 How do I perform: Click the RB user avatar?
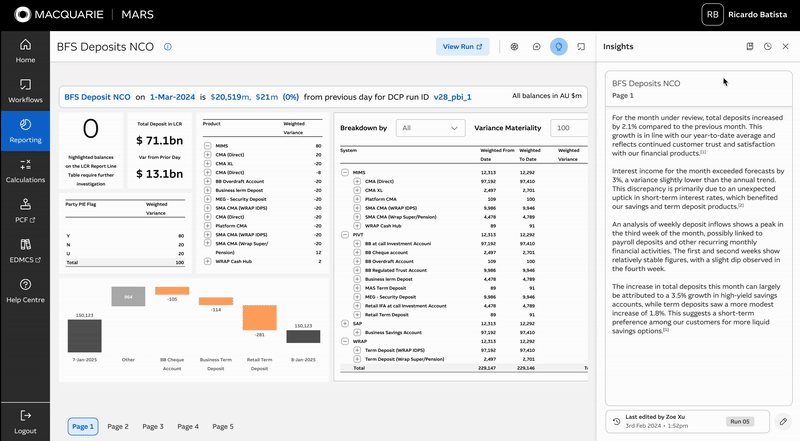click(712, 15)
